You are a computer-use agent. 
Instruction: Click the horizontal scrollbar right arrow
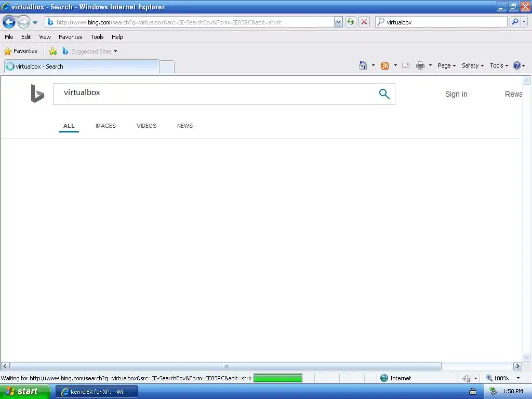[x=517, y=366]
